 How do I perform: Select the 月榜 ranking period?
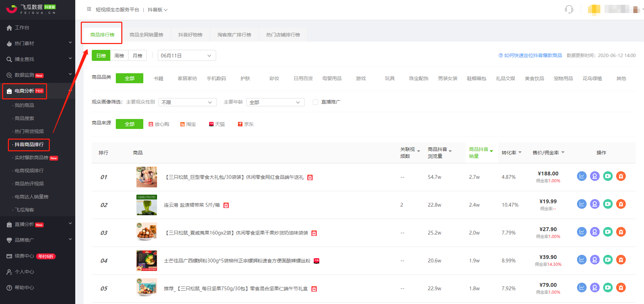click(137, 55)
